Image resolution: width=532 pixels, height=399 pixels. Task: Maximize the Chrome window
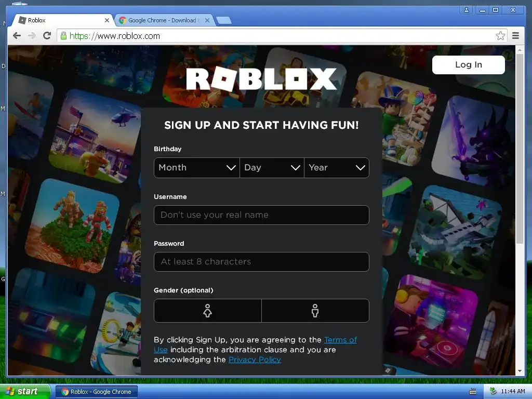pyautogui.click(x=496, y=10)
